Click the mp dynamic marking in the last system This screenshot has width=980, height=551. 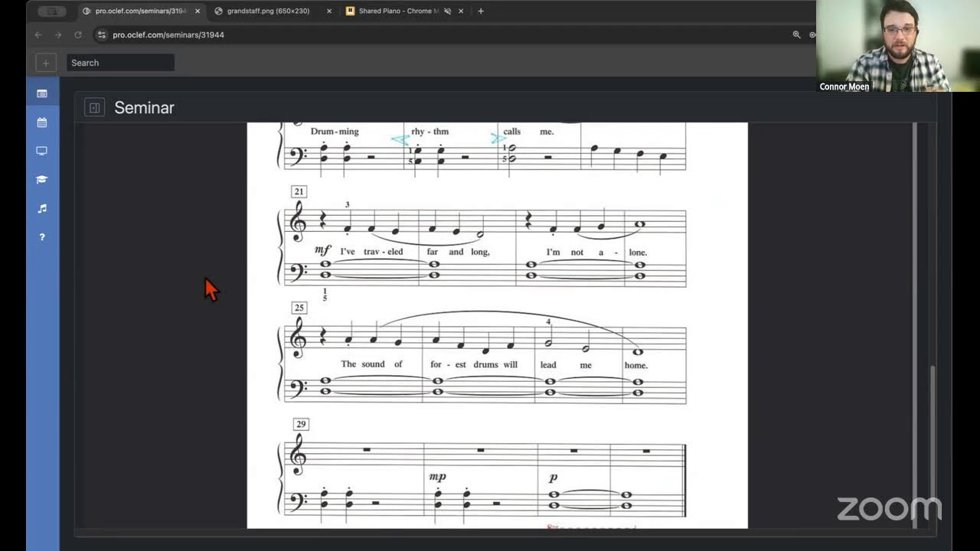(x=437, y=477)
